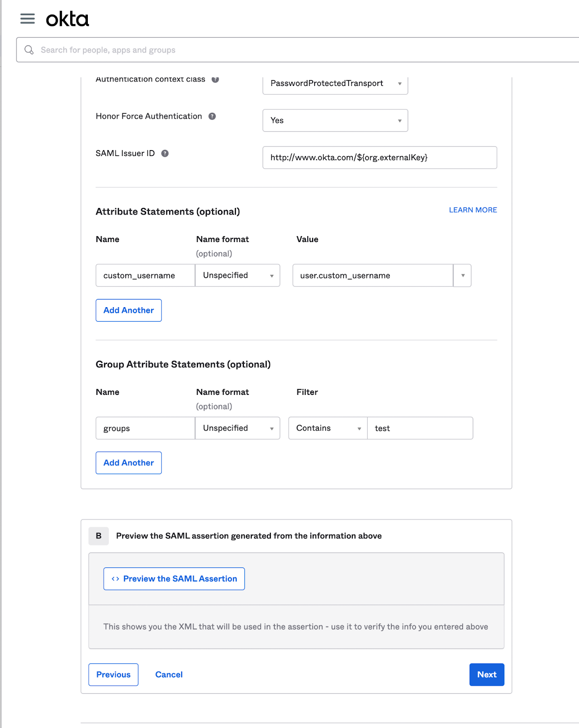Click Add Another under Group Attribute Statements
The width and height of the screenshot is (579, 728).
point(128,463)
